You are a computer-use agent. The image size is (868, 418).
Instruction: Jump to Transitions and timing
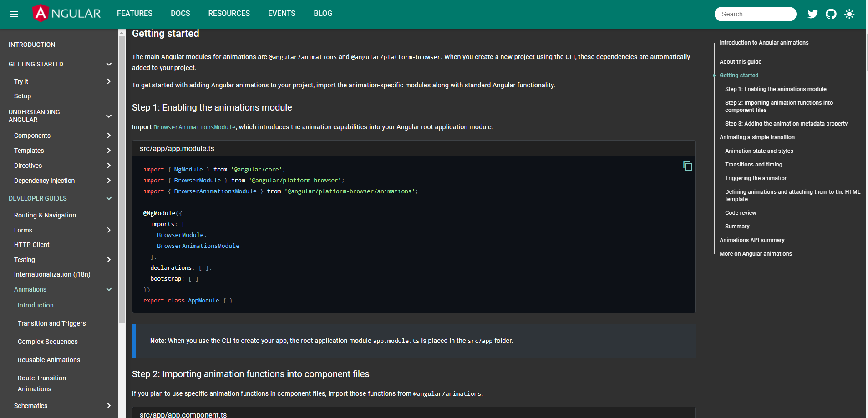[754, 165]
